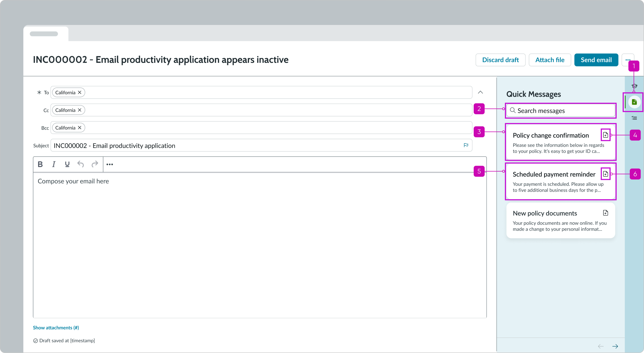
Task: Open the list panel icon in the sidebar
Action: 634,118
